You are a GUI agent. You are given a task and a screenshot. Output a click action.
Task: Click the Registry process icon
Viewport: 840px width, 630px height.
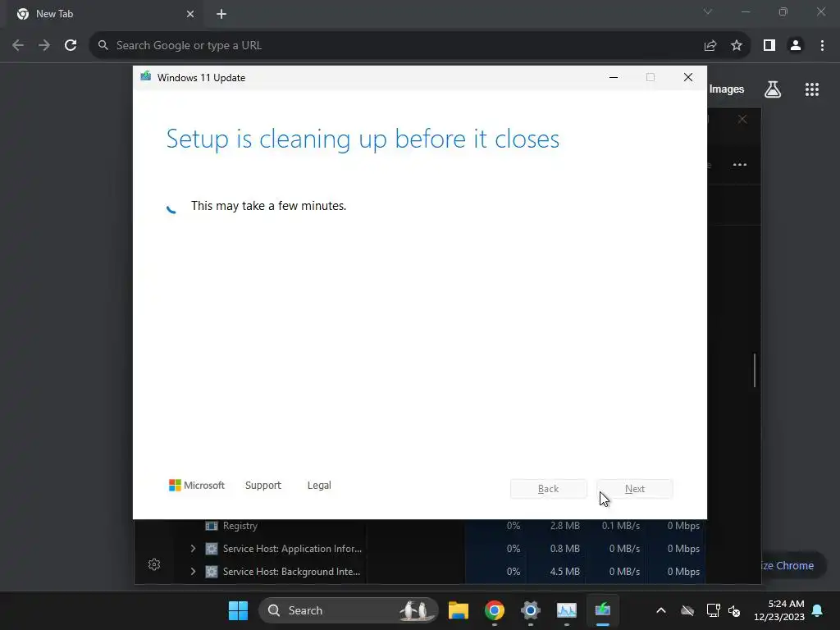[x=212, y=526]
